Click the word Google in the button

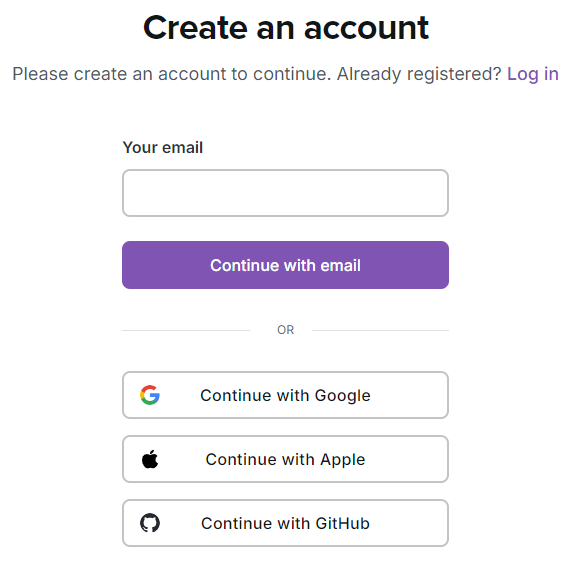point(342,396)
